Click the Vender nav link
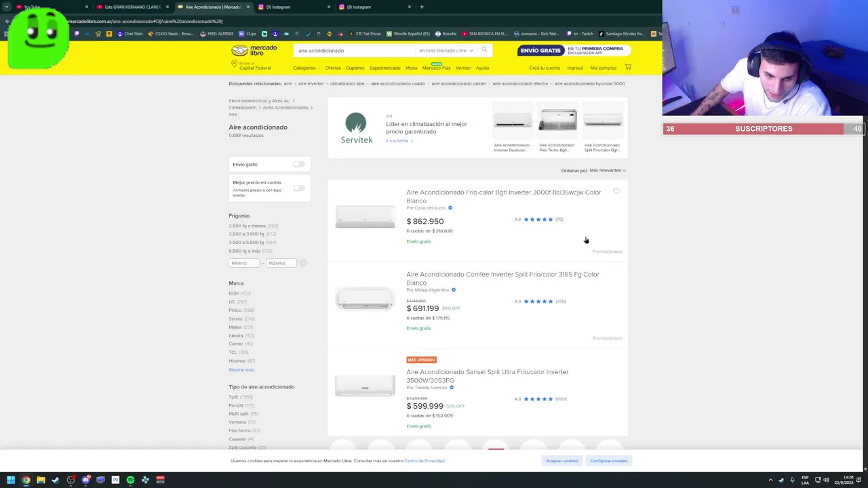This screenshot has width=868, height=488. (463, 68)
